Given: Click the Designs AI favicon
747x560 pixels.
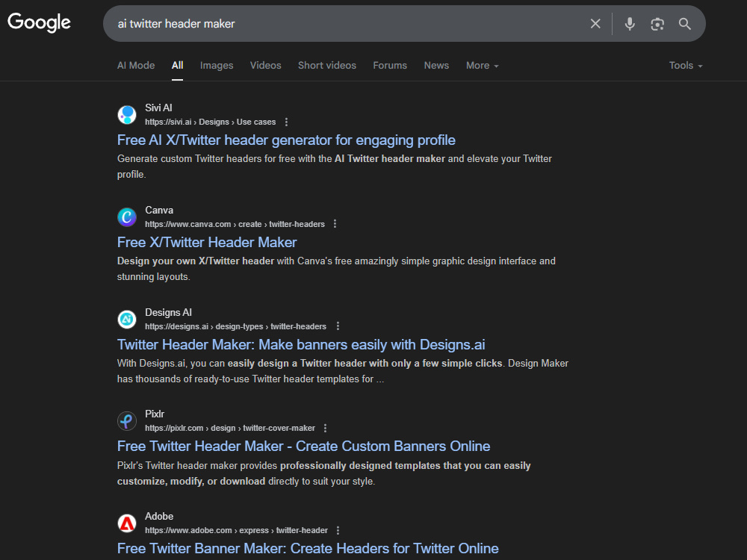Looking at the screenshot, I should coord(127,319).
